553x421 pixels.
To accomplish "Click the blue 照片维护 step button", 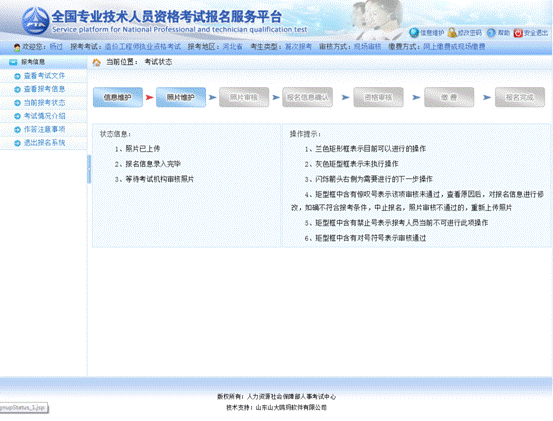I will [181, 97].
